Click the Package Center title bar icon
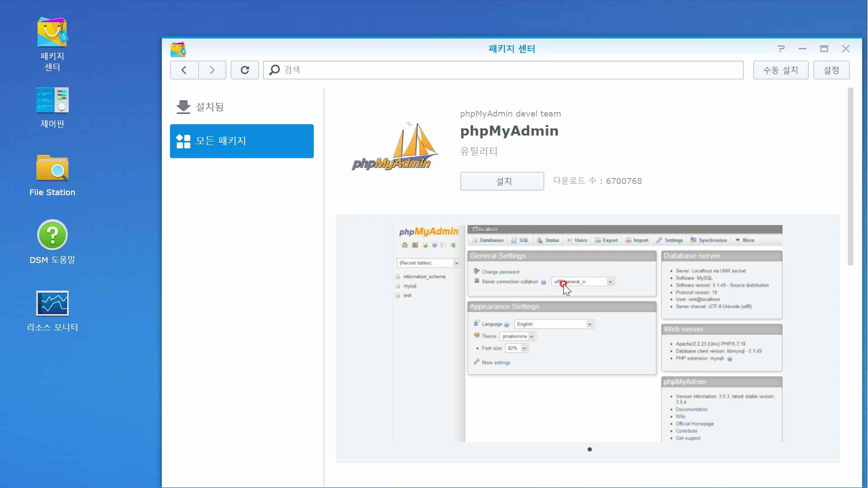Screen dimensions: 868x488 pyautogui.click(x=178, y=49)
